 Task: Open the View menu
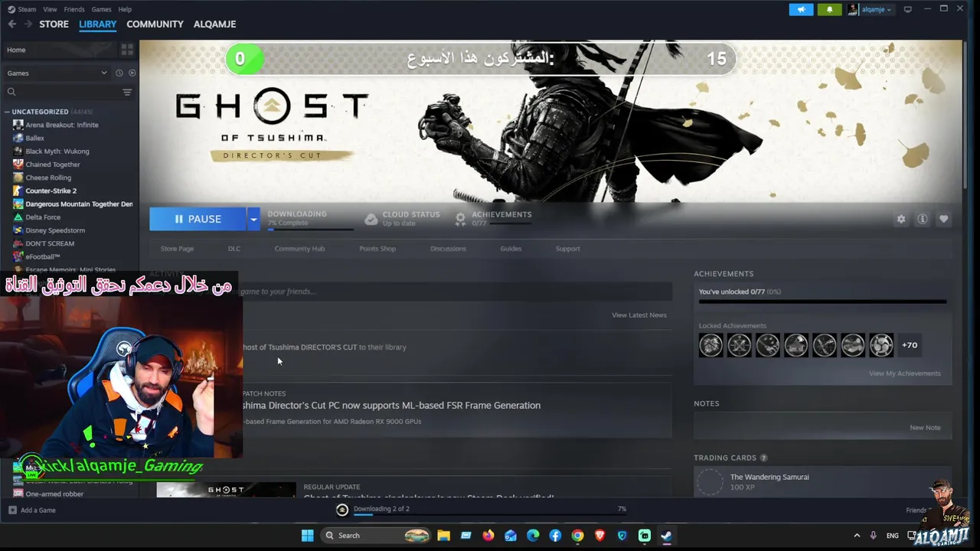50,9
